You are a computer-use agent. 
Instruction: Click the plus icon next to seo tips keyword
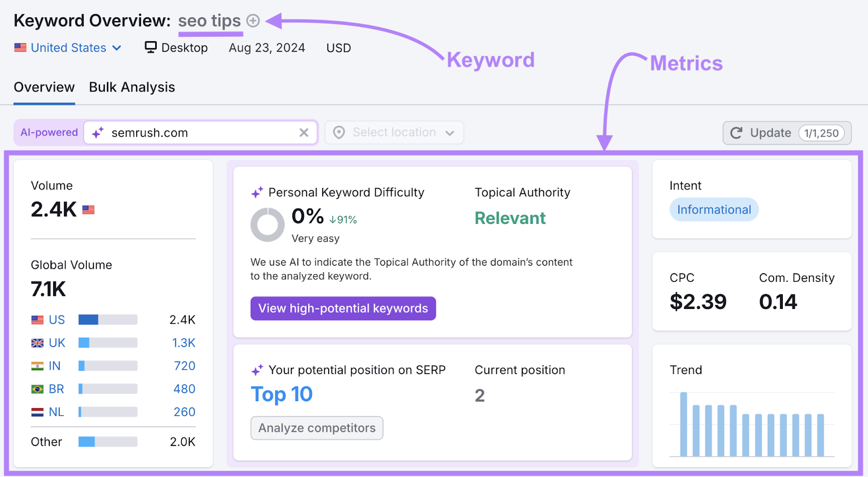click(x=252, y=21)
